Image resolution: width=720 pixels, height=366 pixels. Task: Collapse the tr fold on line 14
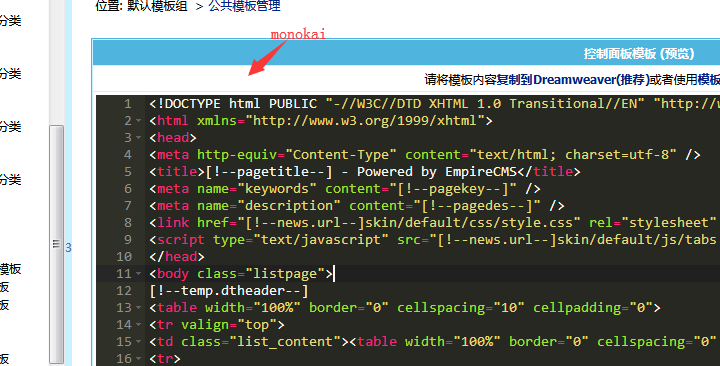coord(139,325)
